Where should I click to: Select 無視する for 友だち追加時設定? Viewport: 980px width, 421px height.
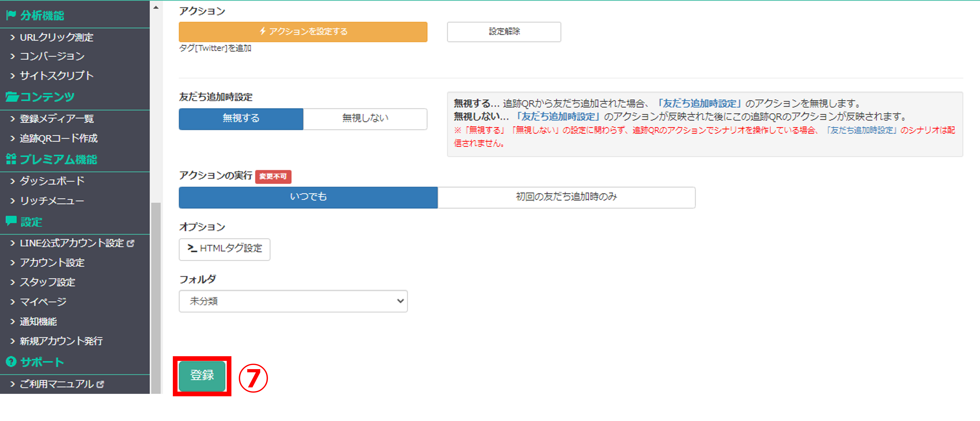pos(241,119)
